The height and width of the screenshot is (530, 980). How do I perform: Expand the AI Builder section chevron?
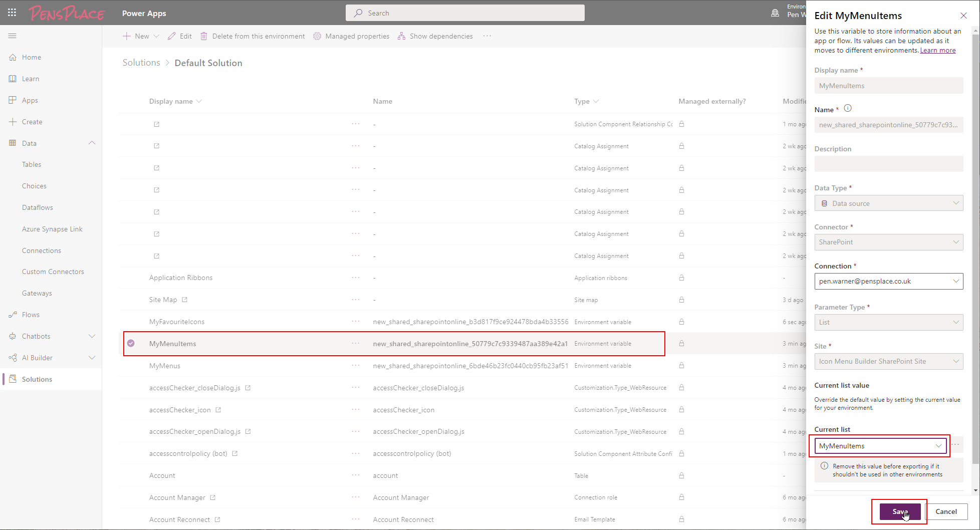pyautogui.click(x=92, y=358)
